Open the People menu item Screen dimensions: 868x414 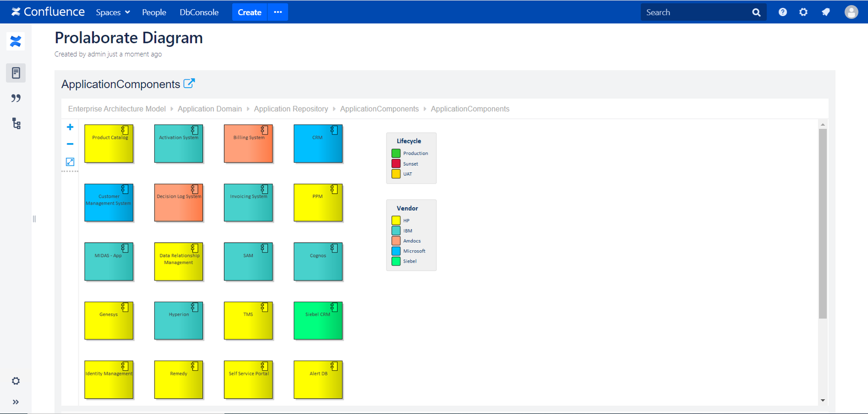coord(154,12)
